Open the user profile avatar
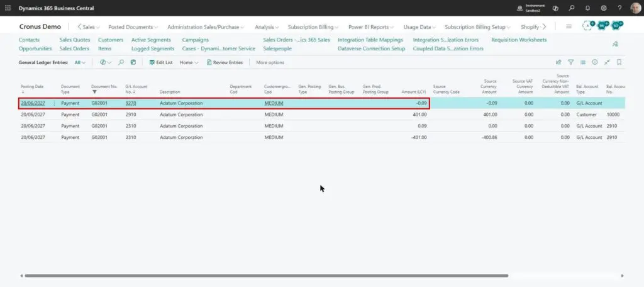The height and width of the screenshot is (287, 644). pos(635,8)
